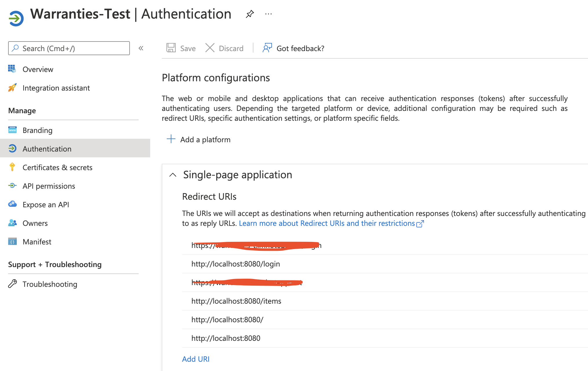
Task: Click the Expose an API cloud icon
Action: tap(12, 204)
